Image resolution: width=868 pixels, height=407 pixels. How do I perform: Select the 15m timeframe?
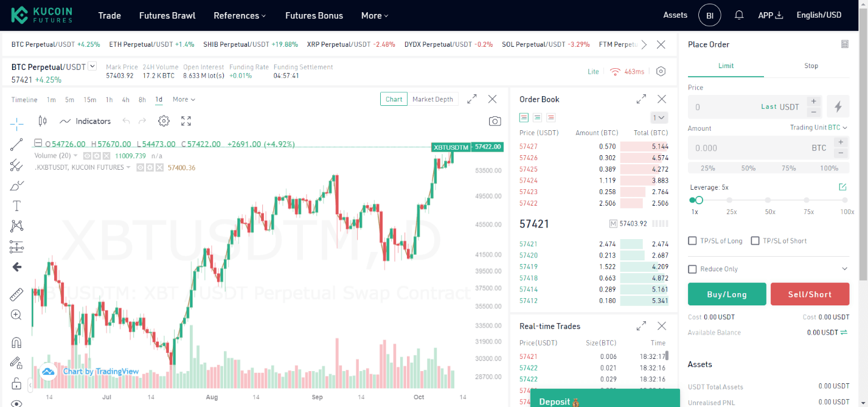[x=90, y=99]
